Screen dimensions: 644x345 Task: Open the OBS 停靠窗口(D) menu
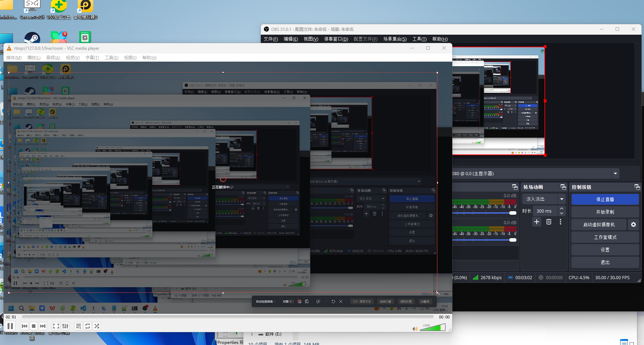pyautogui.click(x=336, y=39)
